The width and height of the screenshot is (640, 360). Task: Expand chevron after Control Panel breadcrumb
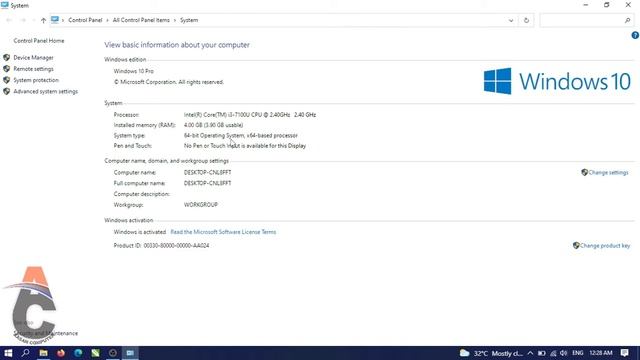click(107, 20)
